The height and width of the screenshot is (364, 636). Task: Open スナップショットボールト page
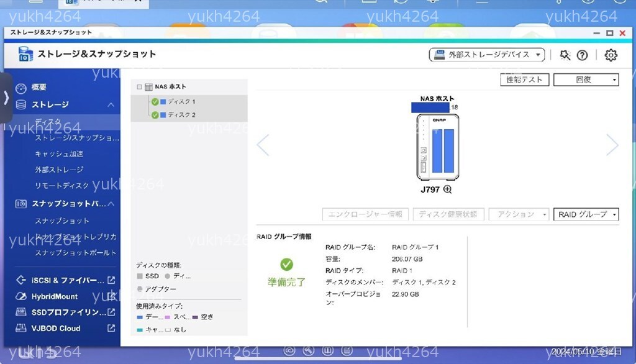(x=75, y=252)
